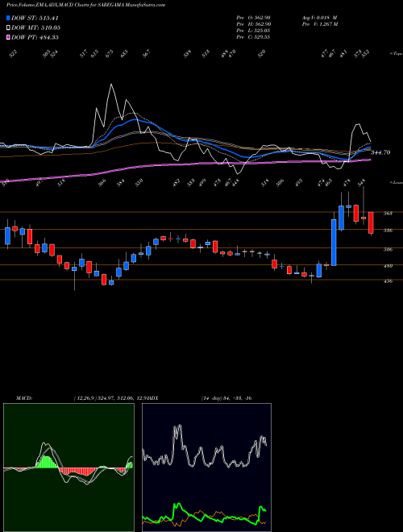The image size is (403, 532).
Task: Click the Lows label at right edge
Action: 396,182
